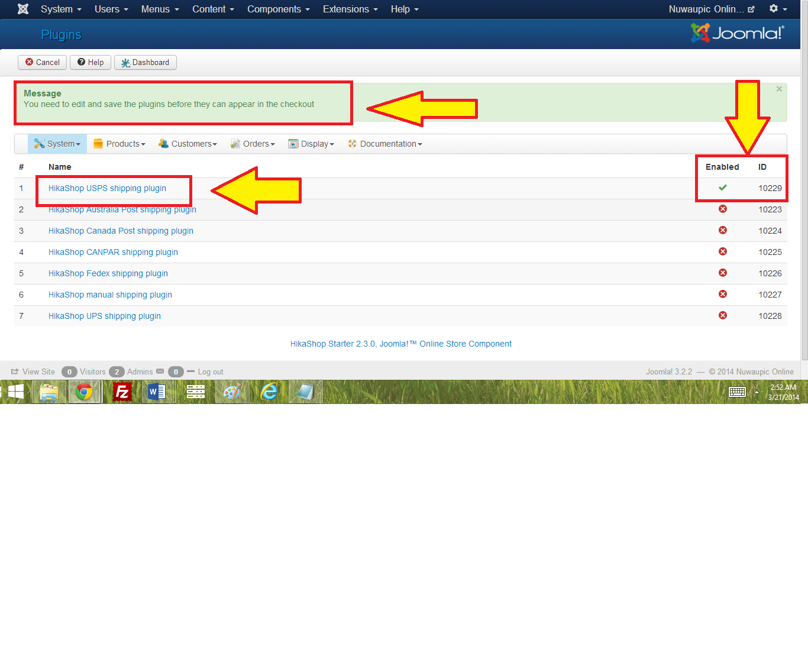Open the settings gear menu
Screen dimensions: 808x672
778,9
